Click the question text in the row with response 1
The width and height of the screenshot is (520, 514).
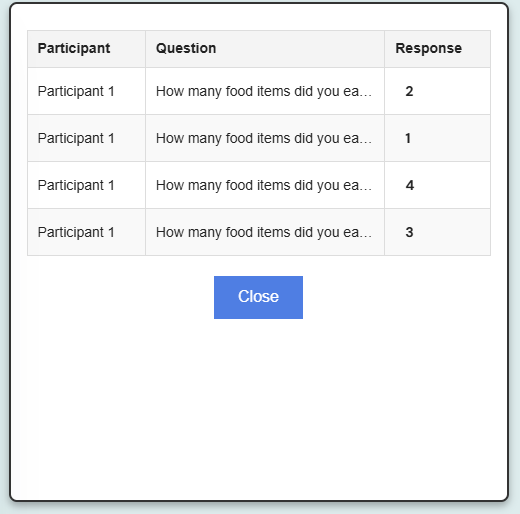pos(264,138)
